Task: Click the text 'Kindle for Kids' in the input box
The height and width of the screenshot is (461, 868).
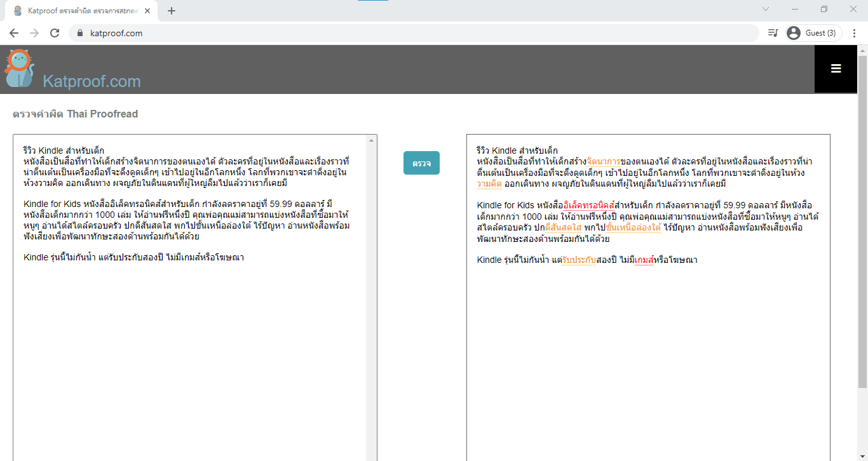Action: coord(56,204)
